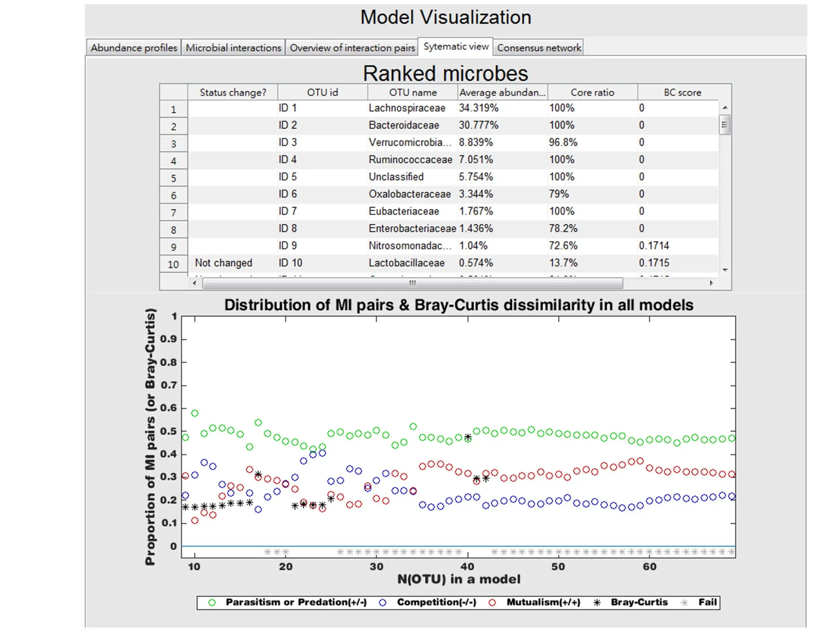Viewport: 840px width, 630px height.
Task: Click the Verrucomicrobia... cell
Action: [x=412, y=143]
